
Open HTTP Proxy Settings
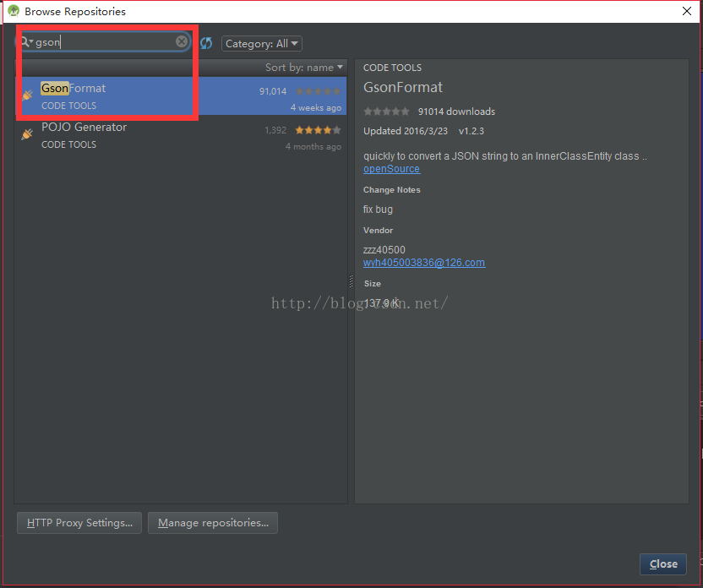pos(79,523)
